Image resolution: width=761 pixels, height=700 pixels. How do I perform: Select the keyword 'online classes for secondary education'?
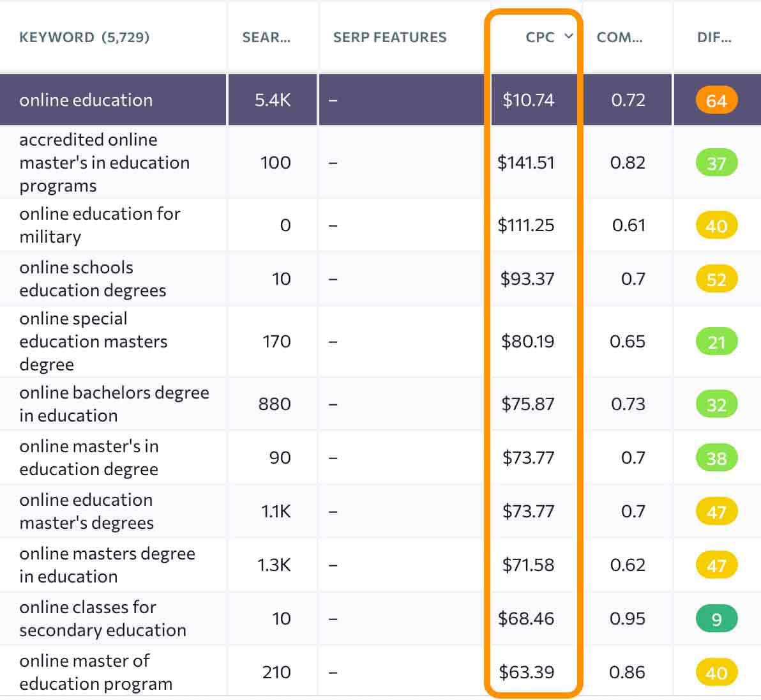point(102,618)
